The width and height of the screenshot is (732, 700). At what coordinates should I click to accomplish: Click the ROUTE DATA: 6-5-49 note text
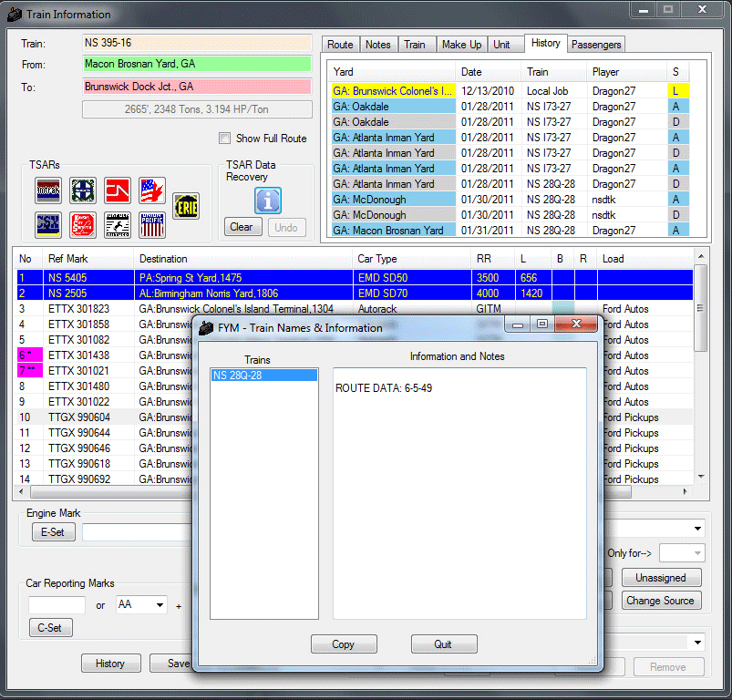(384, 388)
